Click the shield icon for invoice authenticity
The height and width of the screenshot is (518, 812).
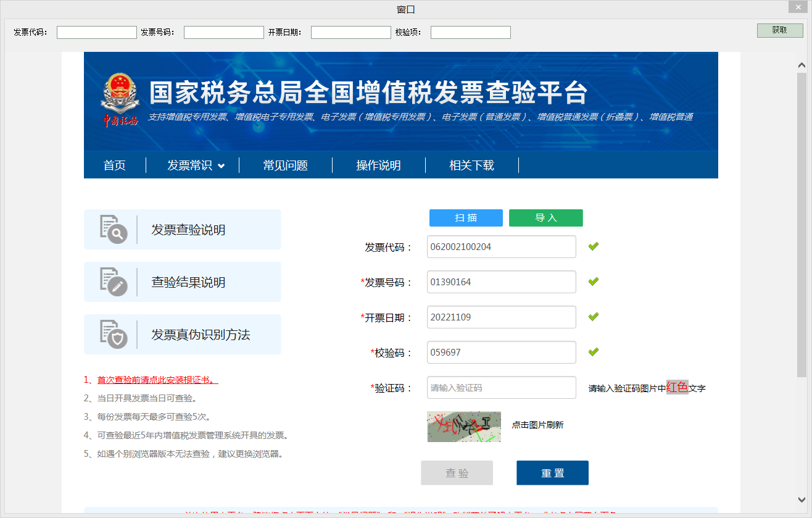[x=113, y=335]
